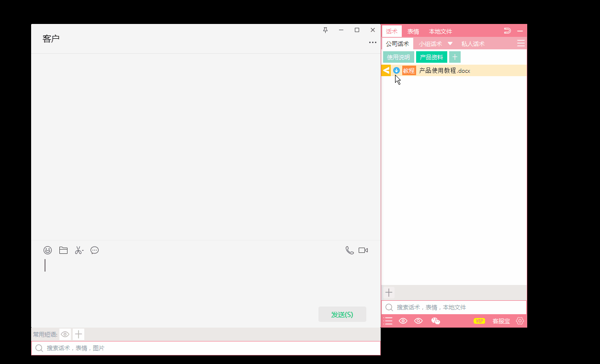
Task: Switch to the 本地文件 tab
Action: coord(440,31)
